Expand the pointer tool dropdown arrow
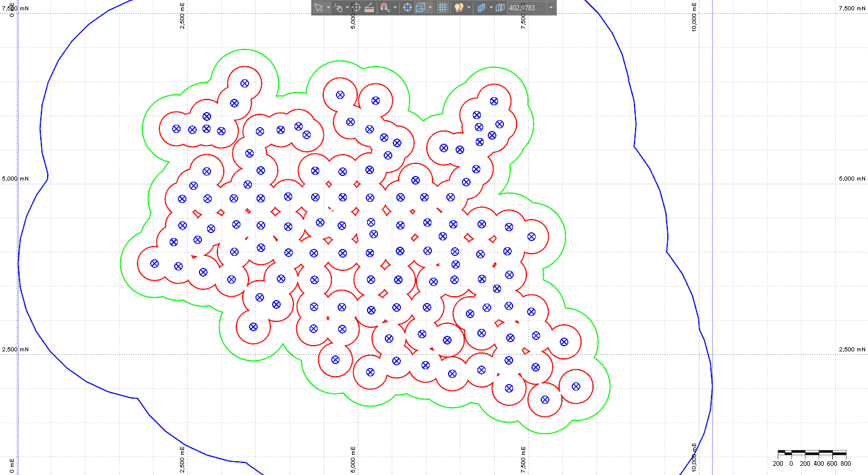868x475 pixels. tap(328, 7)
